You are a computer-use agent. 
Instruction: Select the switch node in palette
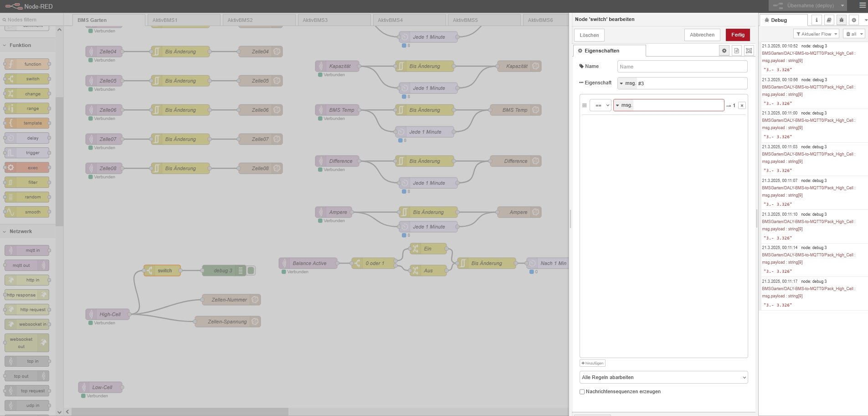27,79
